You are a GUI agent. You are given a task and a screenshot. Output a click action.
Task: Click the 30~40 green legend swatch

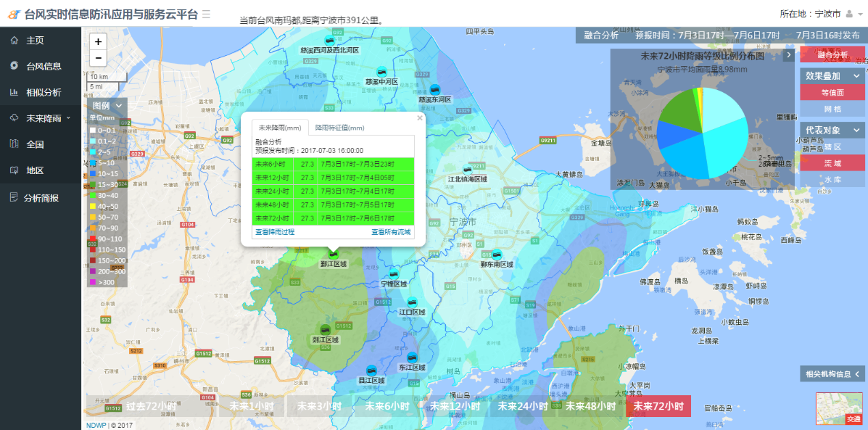[x=93, y=195]
